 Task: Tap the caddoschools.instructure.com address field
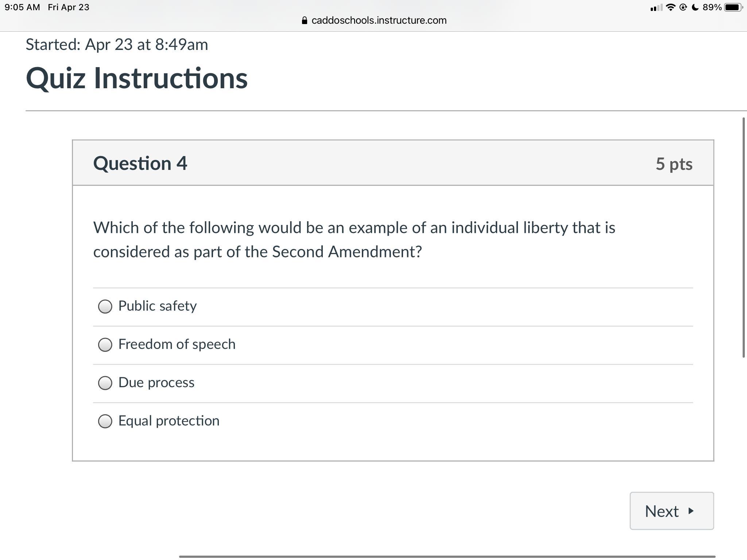tap(379, 20)
